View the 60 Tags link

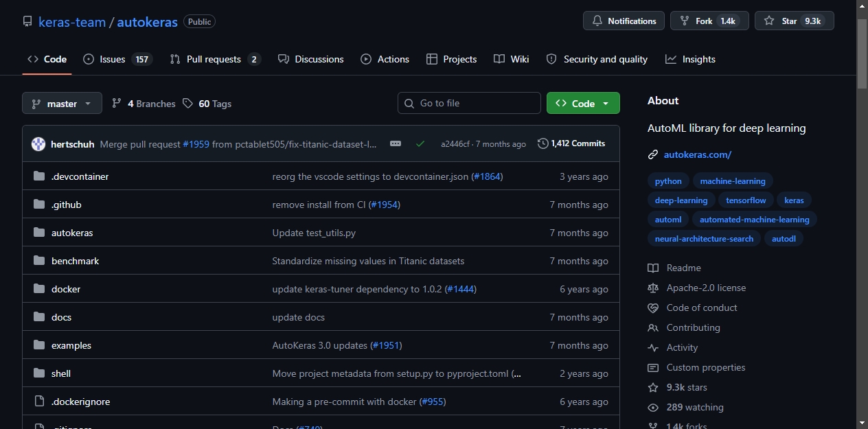pyautogui.click(x=207, y=104)
